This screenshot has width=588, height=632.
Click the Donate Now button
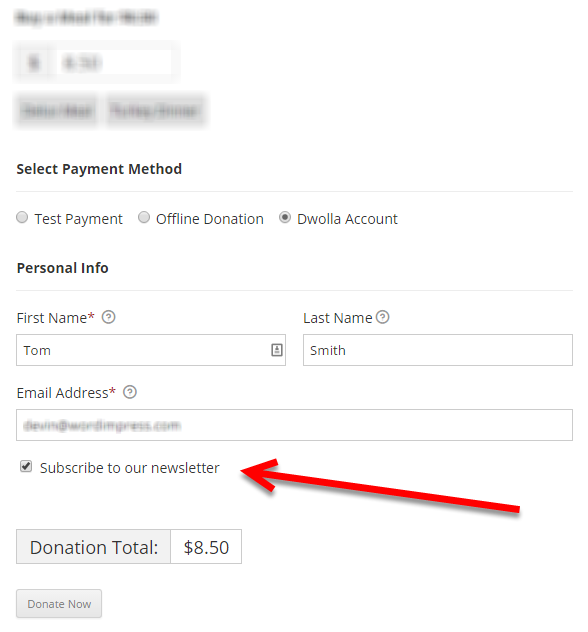(x=59, y=603)
